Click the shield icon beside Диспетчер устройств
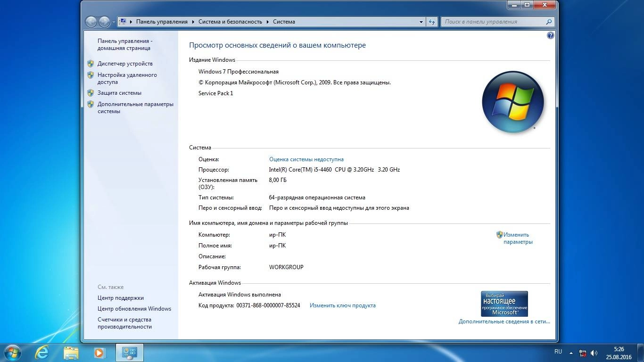The height and width of the screenshot is (362, 644). click(91, 63)
